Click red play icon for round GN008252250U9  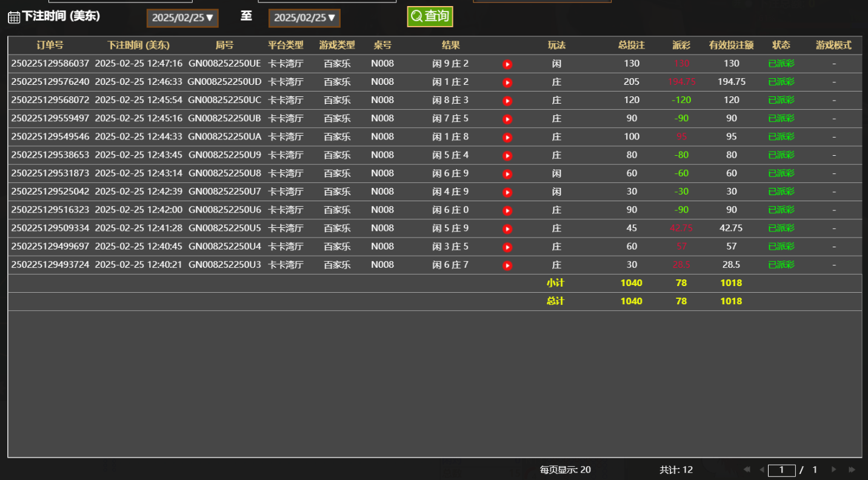click(x=507, y=156)
